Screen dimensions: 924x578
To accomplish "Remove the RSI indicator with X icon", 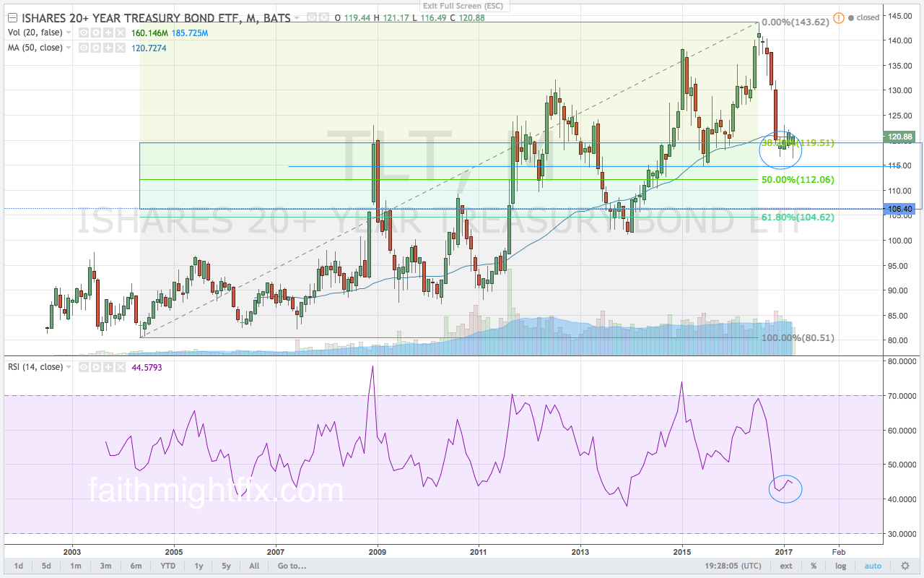I will [121, 367].
